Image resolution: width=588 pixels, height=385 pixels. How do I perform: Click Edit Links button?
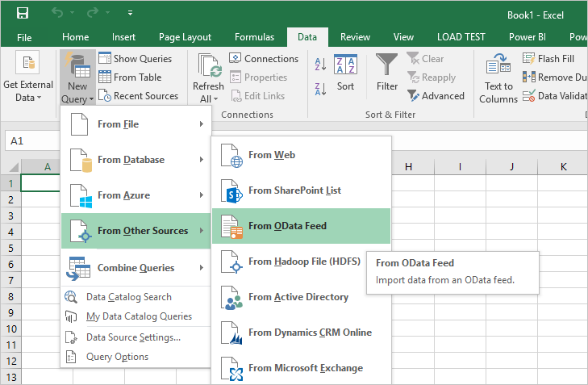(x=257, y=96)
